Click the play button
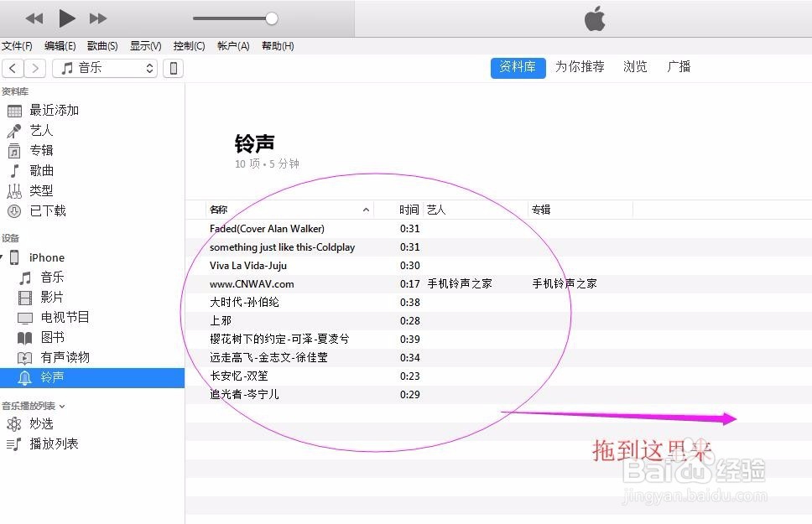The width and height of the screenshot is (812, 524). click(x=67, y=18)
